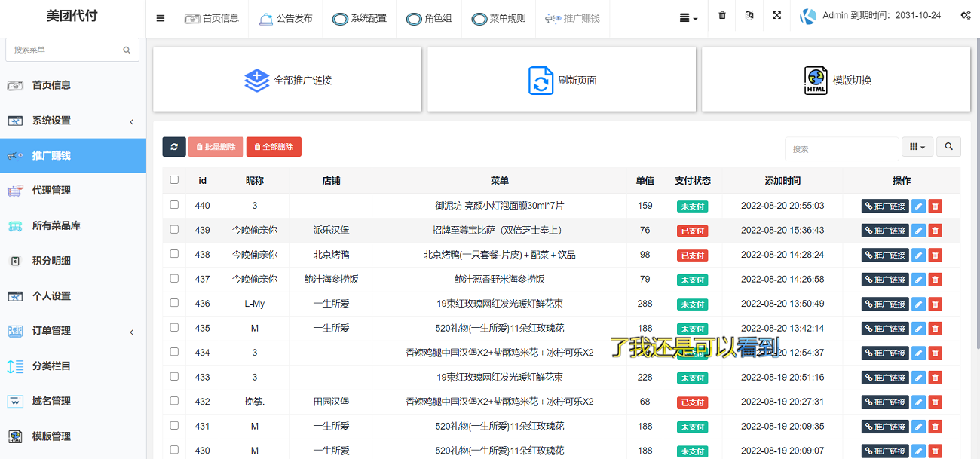The image size is (980, 459).
Task: Click the search magnifier button beside table search
Action: coord(948,147)
